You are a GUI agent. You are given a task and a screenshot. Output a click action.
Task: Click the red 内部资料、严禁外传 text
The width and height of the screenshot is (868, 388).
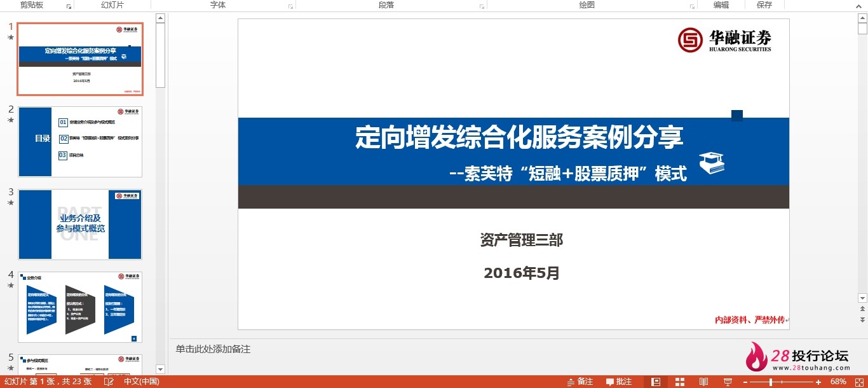750,320
